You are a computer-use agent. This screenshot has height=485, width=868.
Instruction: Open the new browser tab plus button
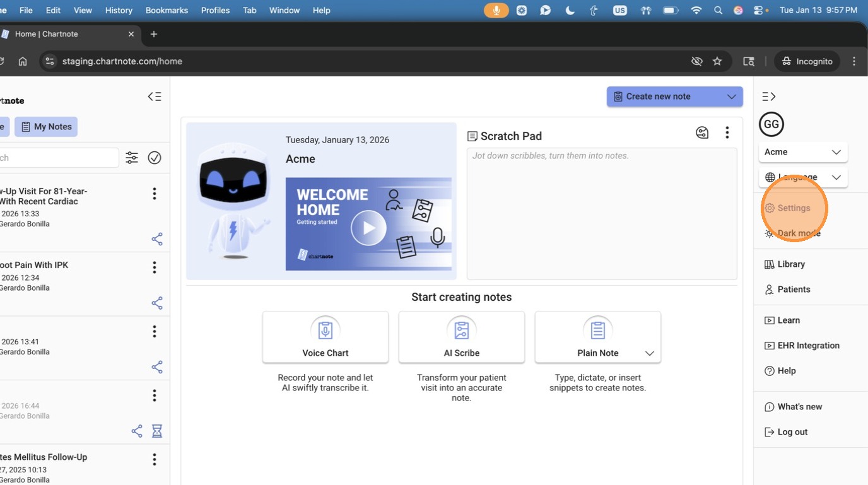(153, 34)
